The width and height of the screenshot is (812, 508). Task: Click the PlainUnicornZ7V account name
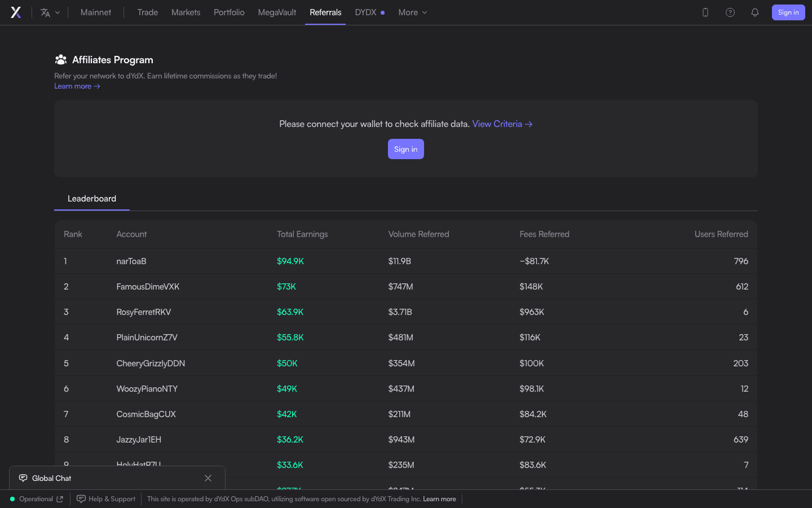pyautogui.click(x=147, y=338)
